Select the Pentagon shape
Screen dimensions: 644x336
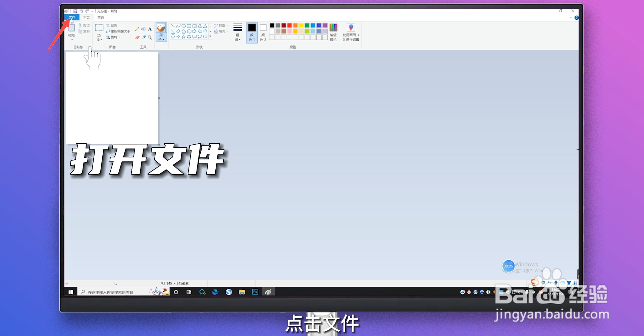(183, 31)
